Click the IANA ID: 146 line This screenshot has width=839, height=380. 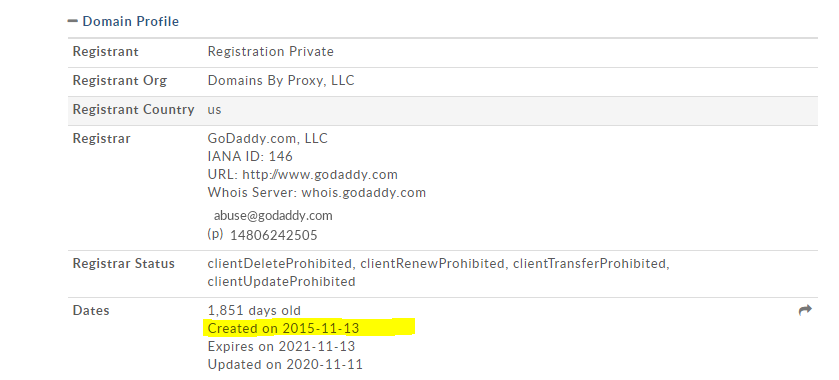pyautogui.click(x=250, y=156)
